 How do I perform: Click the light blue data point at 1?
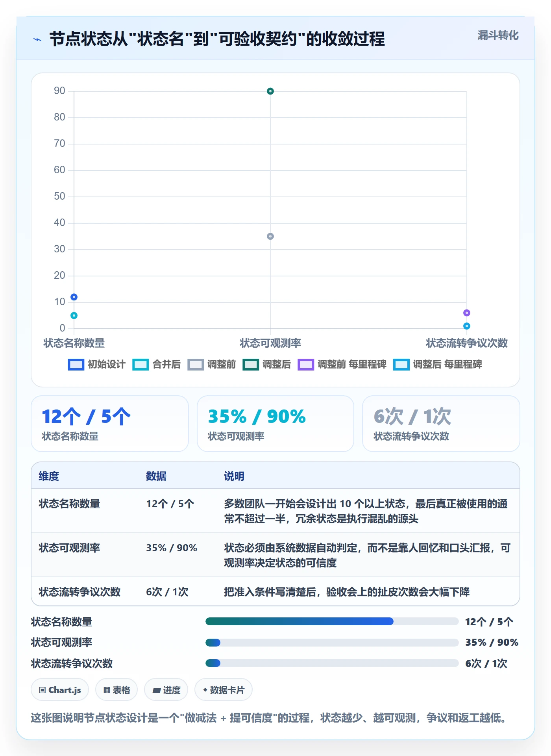[x=467, y=326]
